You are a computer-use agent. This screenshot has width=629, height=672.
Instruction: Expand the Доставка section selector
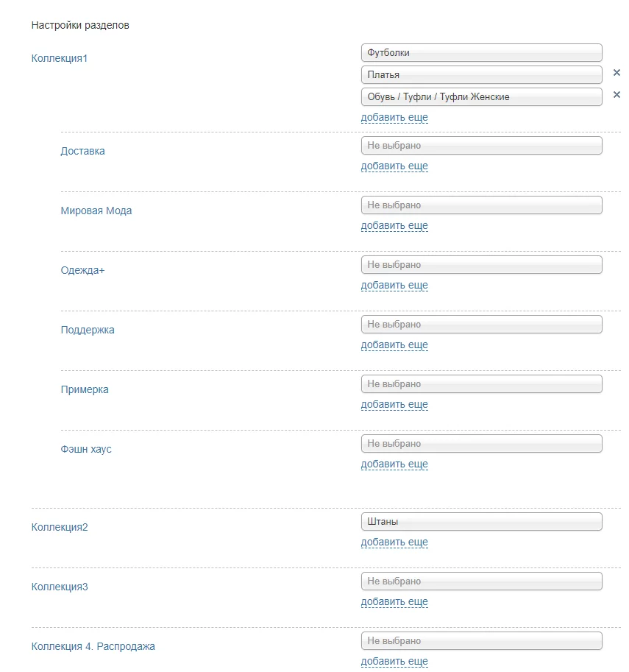tap(481, 146)
